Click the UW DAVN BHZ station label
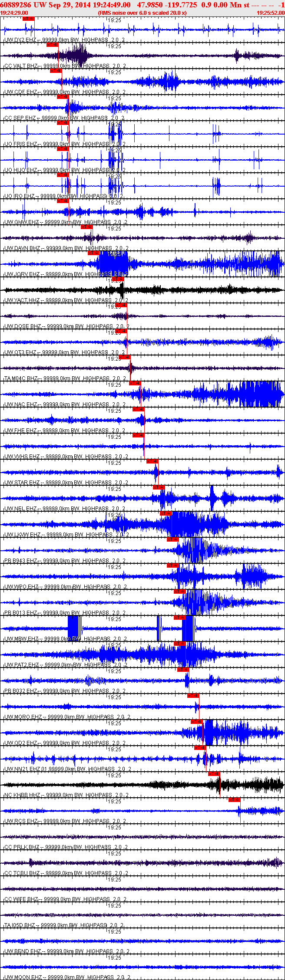 pos(22,248)
